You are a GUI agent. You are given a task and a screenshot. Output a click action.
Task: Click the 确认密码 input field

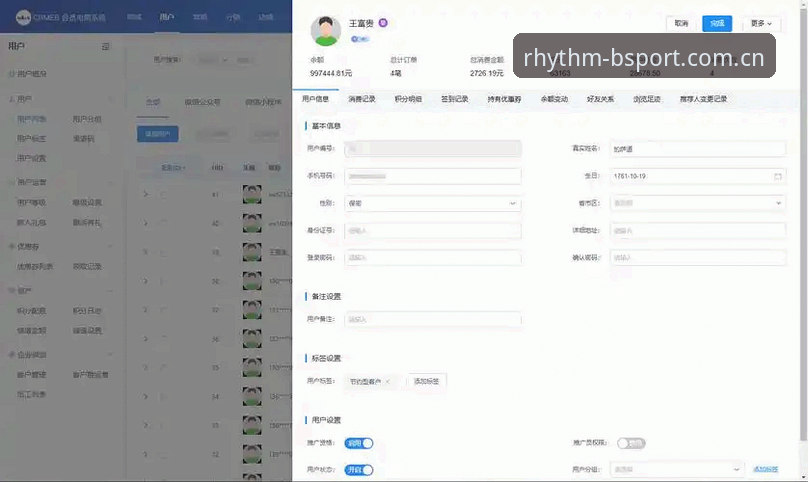[698, 257]
